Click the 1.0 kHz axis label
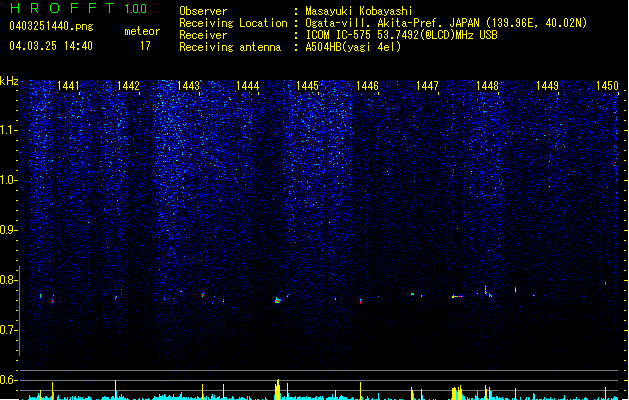Screen dimensions: 629x400 tap(9, 180)
